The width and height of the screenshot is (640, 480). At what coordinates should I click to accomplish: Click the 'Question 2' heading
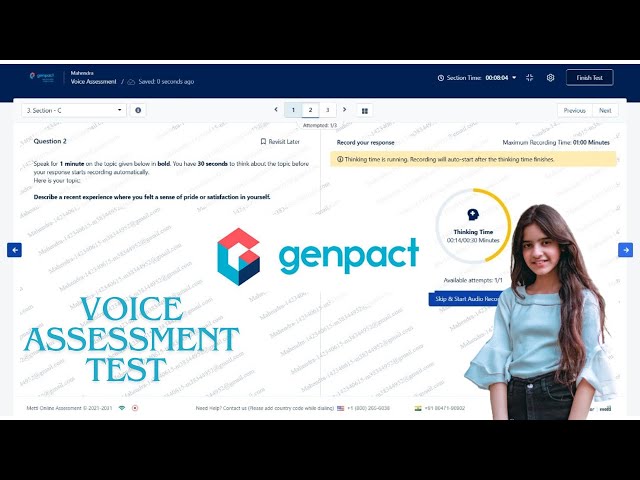50,141
